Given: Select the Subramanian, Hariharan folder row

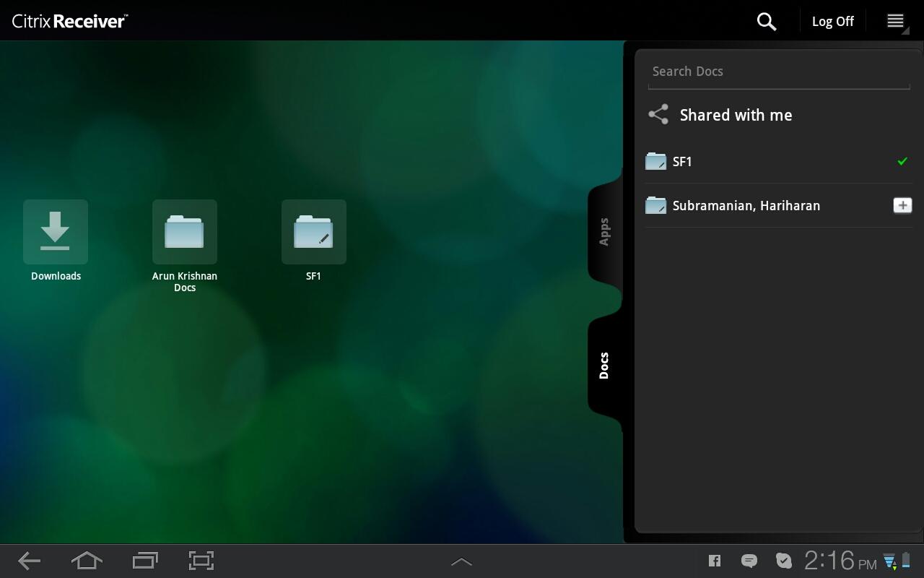Looking at the screenshot, I should 746,206.
